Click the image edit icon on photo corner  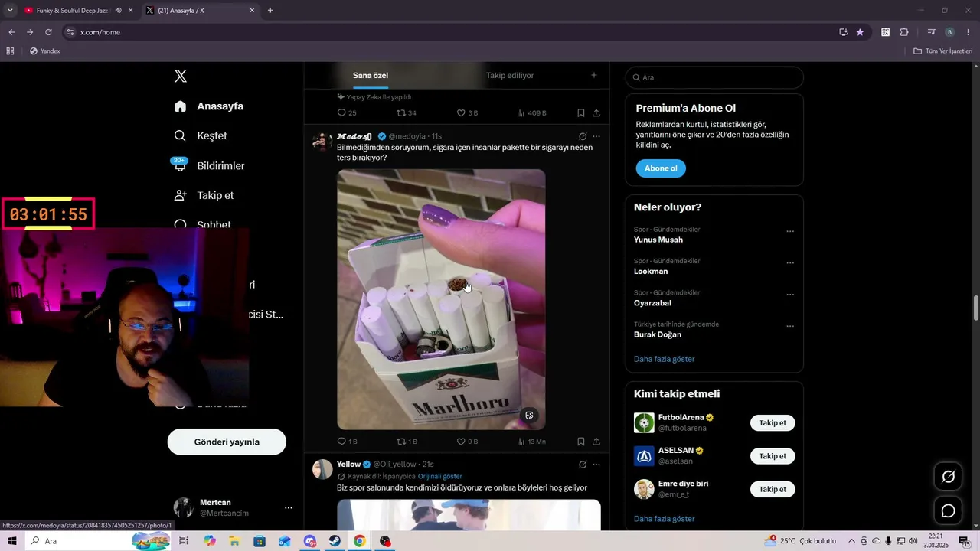pos(529,416)
